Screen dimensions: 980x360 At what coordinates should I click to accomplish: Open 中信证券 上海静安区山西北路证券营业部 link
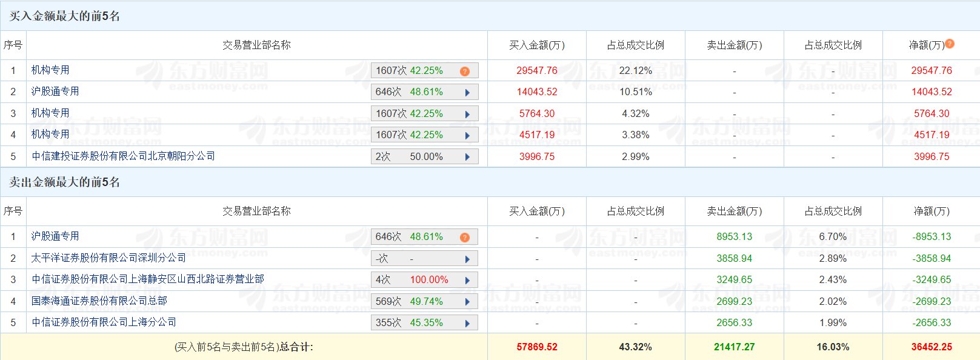point(147,279)
